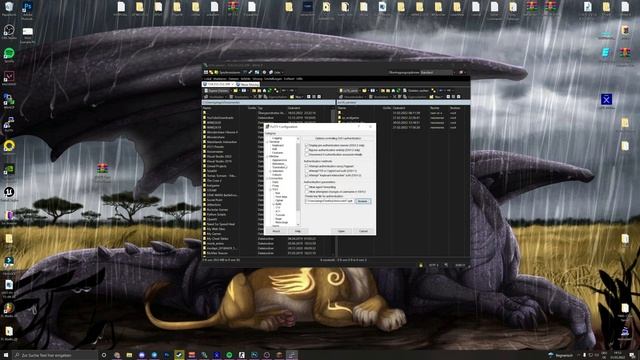The image size is (640, 360).
Task: Tick 'Bypass authentication entirely' checkbox
Action: point(307,150)
